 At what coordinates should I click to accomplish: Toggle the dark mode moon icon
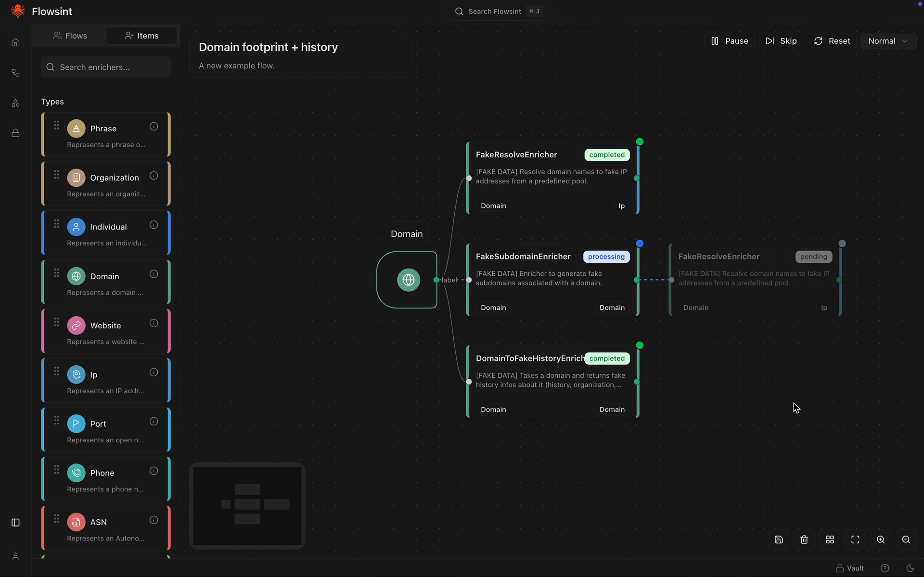tap(910, 568)
